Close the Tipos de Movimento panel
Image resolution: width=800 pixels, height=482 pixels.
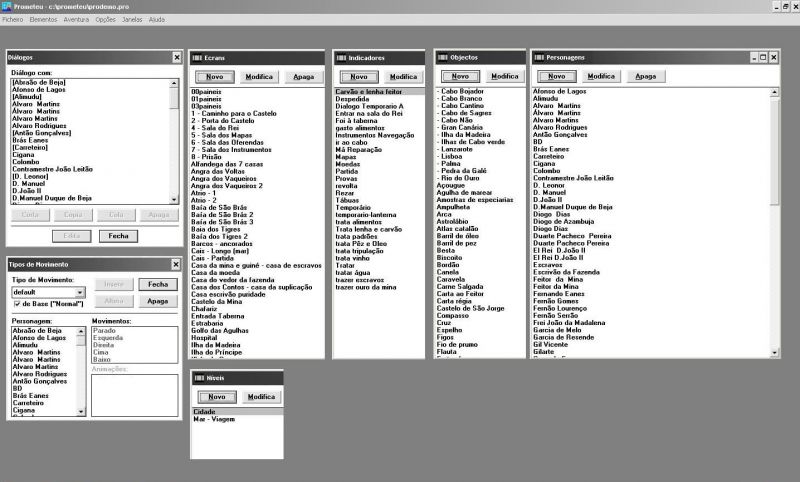point(177,264)
